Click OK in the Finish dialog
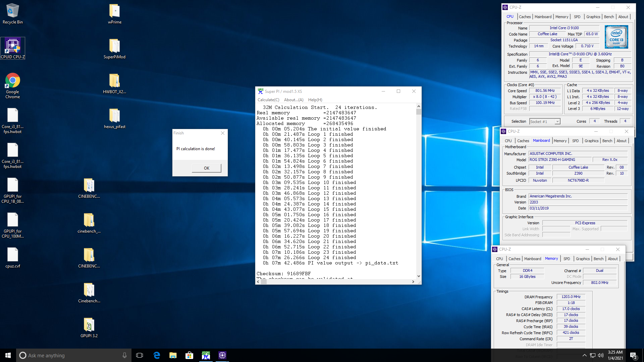This screenshot has width=644, height=362. coord(206,168)
